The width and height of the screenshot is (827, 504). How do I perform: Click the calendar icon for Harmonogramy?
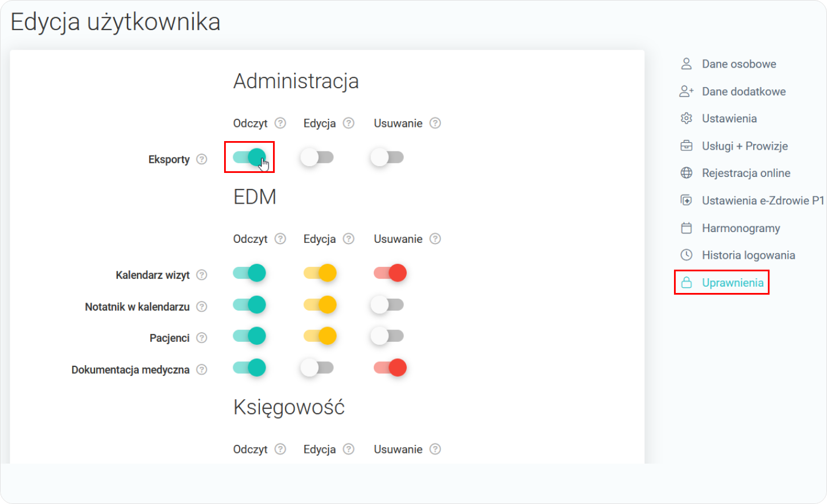point(687,228)
